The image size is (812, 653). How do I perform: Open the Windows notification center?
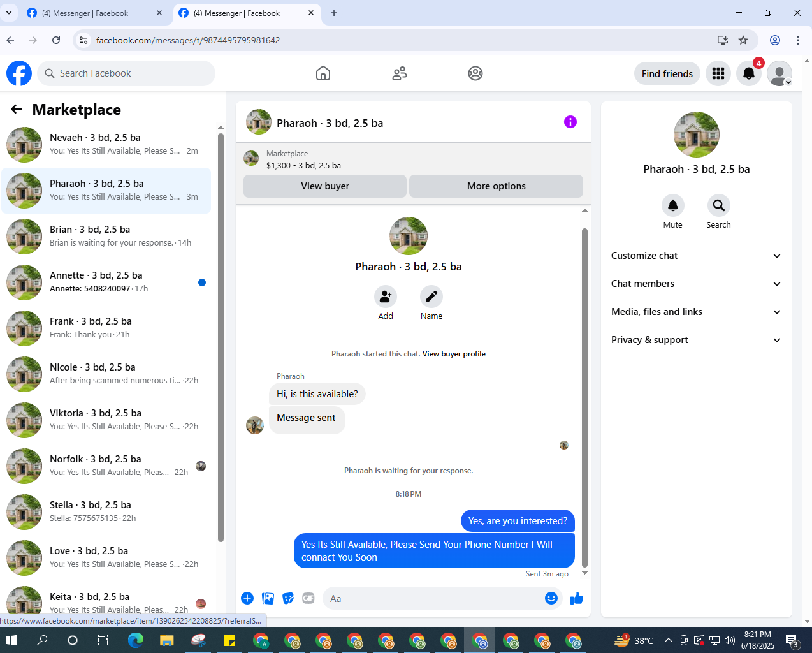[793, 640]
